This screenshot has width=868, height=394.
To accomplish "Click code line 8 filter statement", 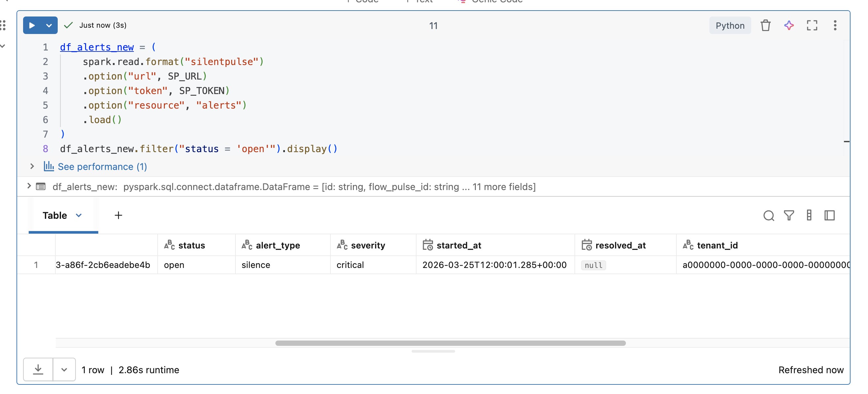I will click(x=199, y=148).
